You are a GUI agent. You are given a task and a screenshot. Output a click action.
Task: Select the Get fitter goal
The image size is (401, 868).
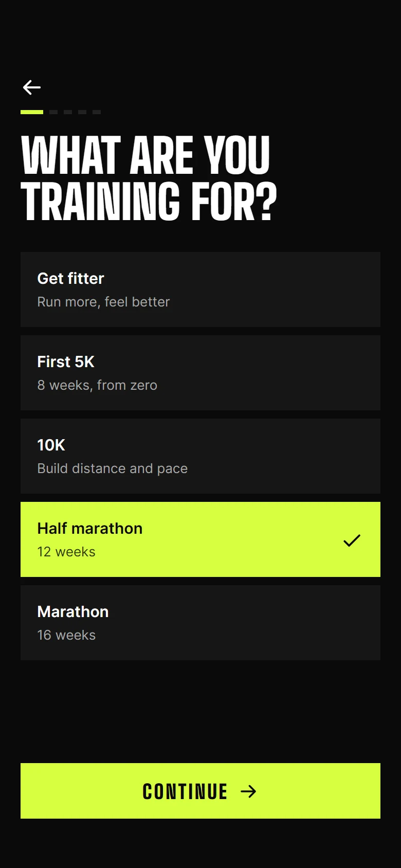pos(200,290)
